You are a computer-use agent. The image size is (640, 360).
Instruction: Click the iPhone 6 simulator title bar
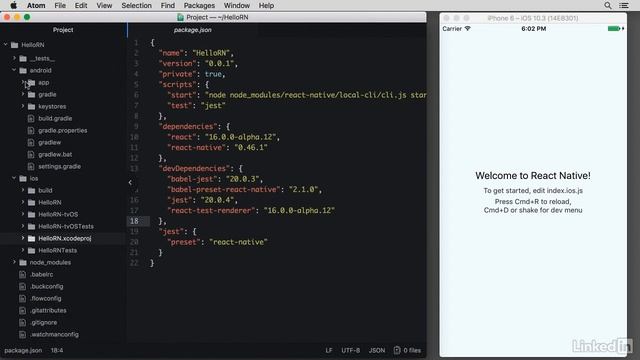coord(533,18)
